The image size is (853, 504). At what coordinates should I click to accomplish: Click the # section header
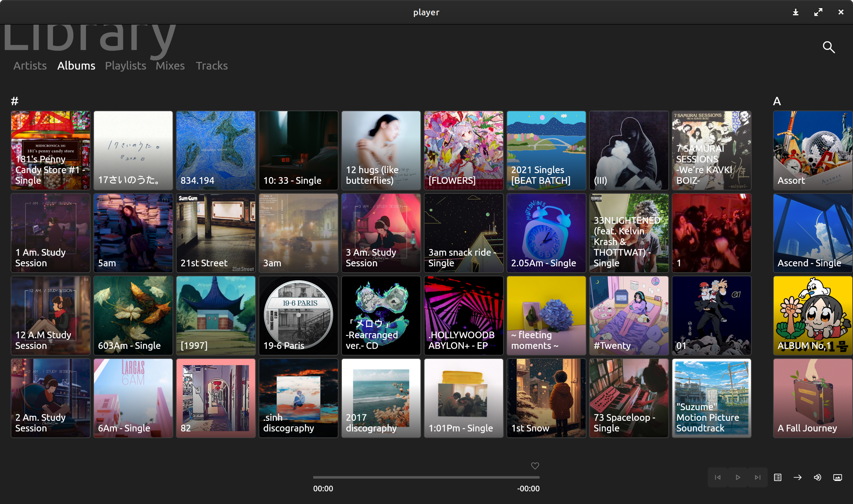point(15,101)
